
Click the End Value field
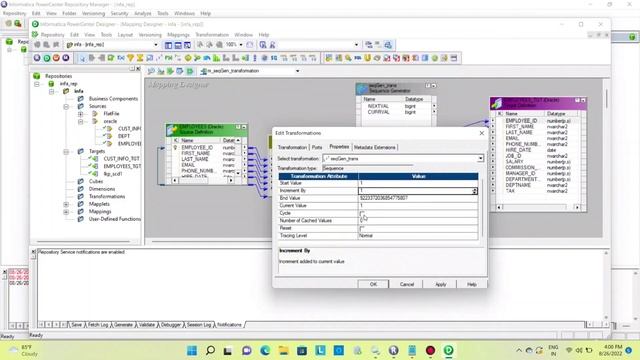418,198
